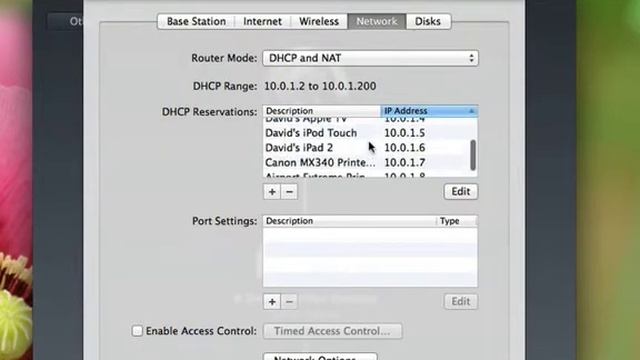Screen dimensions: 640x360
Task: Open the Internet tab
Action: (262, 21)
